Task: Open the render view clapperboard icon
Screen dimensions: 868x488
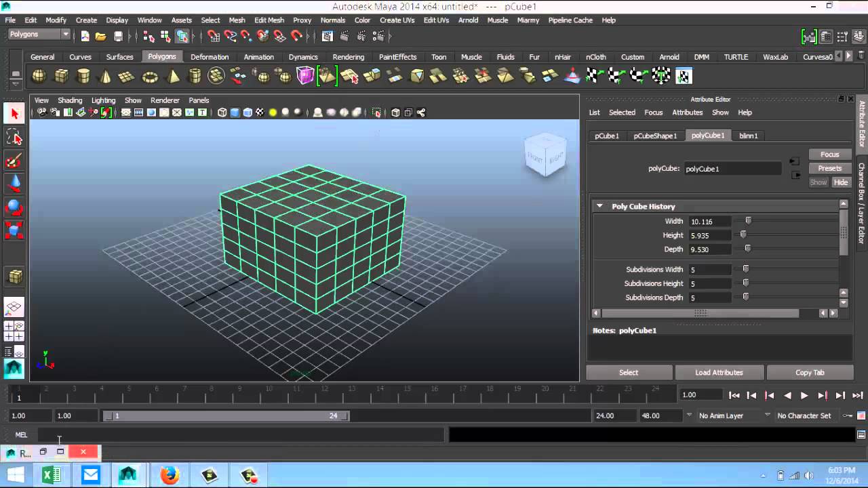Action: pyautogui.click(x=328, y=36)
